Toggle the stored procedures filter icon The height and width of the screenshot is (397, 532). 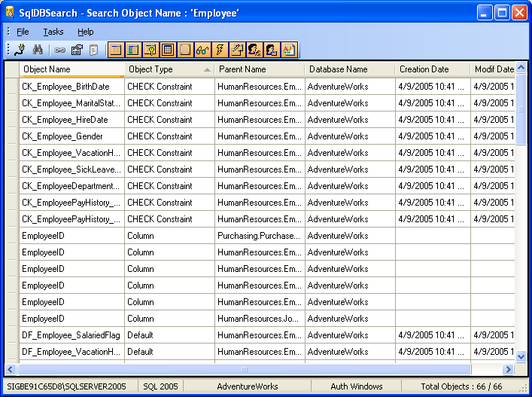click(237, 50)
